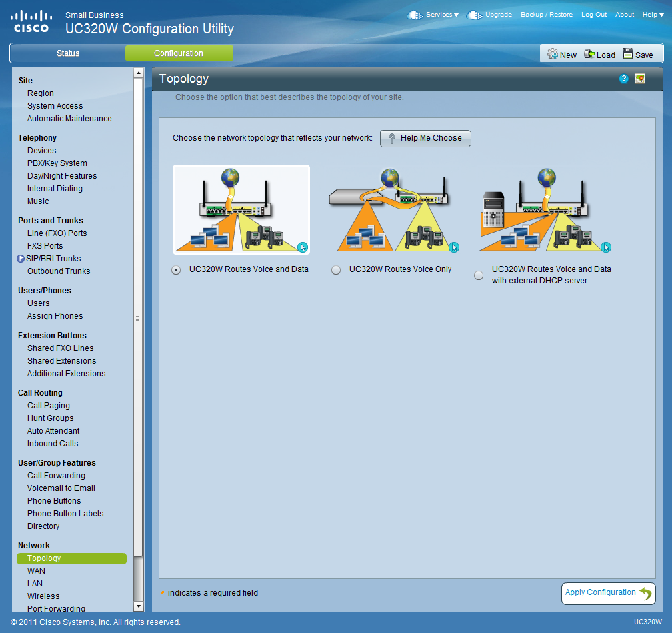
Task: Select UC320W Routes Voice Only radio button
Action: coord(336,270)
